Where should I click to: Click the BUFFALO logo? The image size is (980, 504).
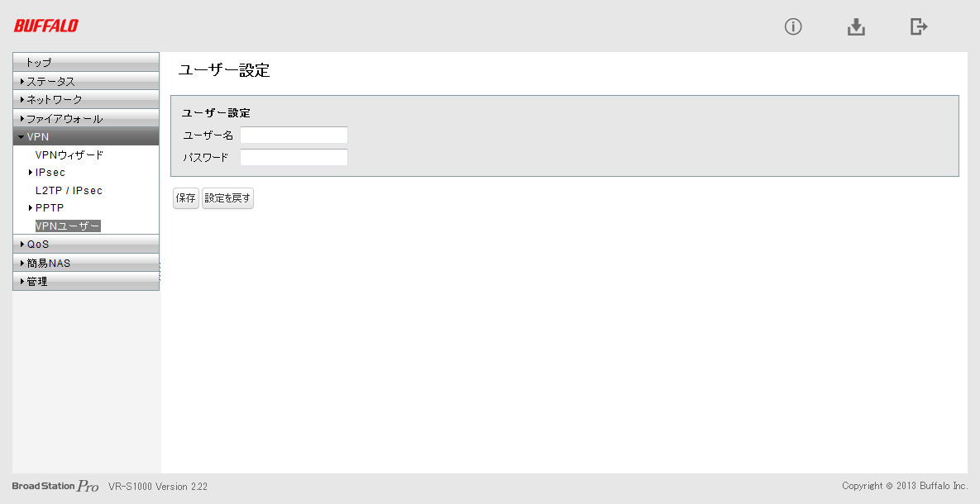[x=46, y=26]
